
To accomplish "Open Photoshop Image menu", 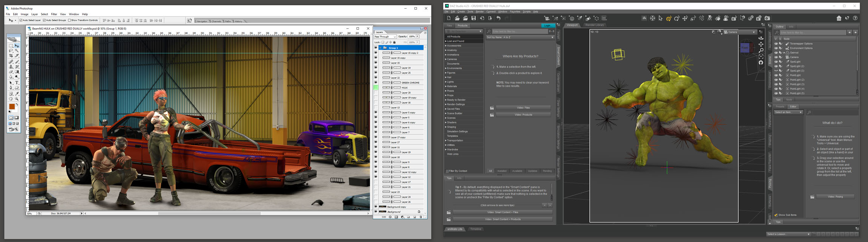I will [x=25, y=14].
